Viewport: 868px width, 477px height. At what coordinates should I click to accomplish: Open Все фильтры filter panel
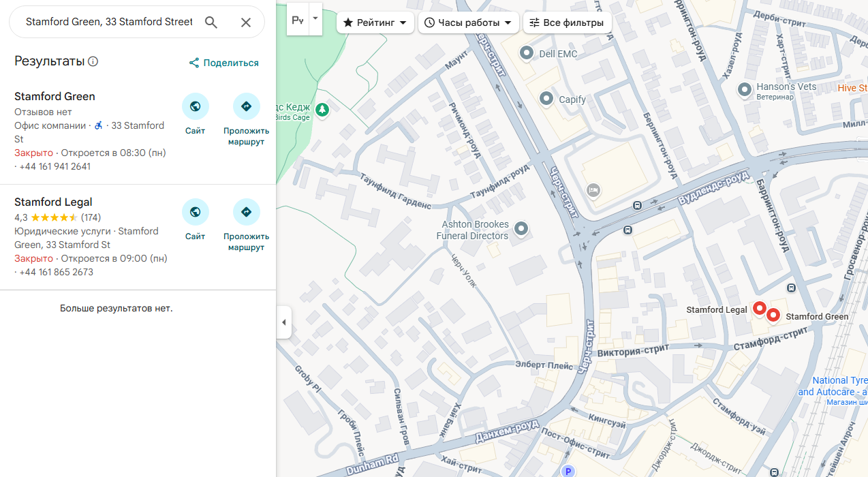click(x=567, y=22)
